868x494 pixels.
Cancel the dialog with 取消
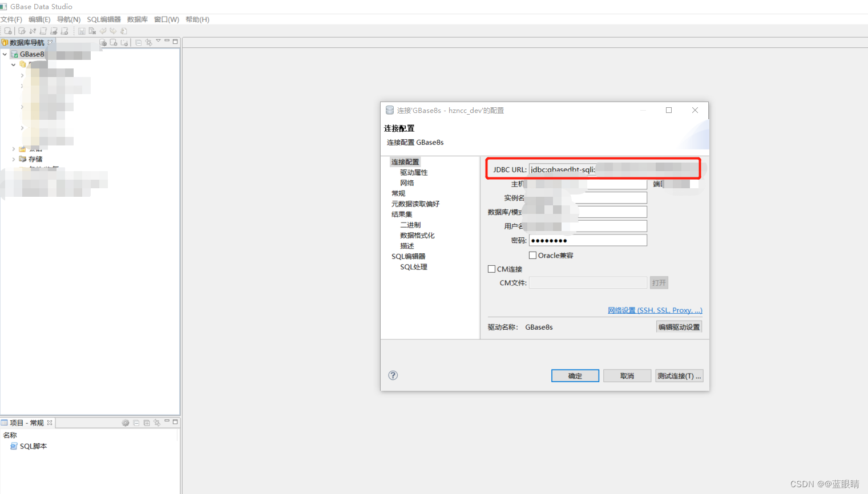coord(627,376)
